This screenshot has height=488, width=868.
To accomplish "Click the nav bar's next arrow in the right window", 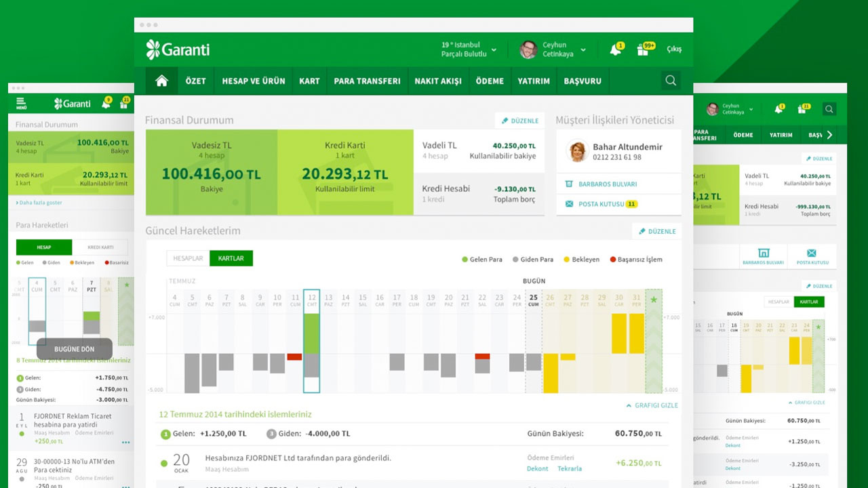I will point(829,135).
